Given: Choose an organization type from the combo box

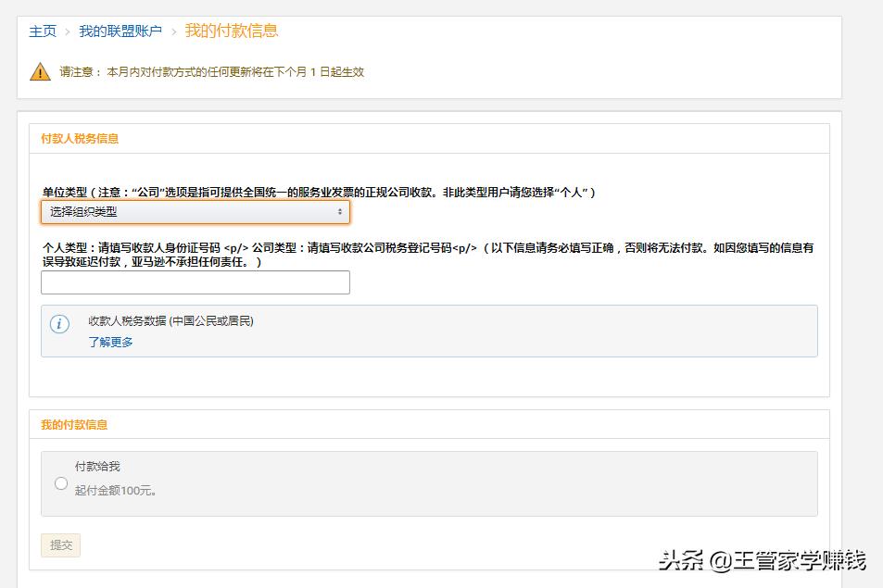Looking at the screenshot, I should (x=195, y=212).
